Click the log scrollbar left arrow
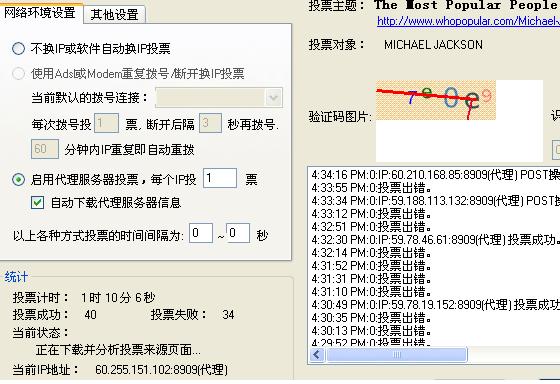Viewport: 560px width, 384px height. [317, 355]
